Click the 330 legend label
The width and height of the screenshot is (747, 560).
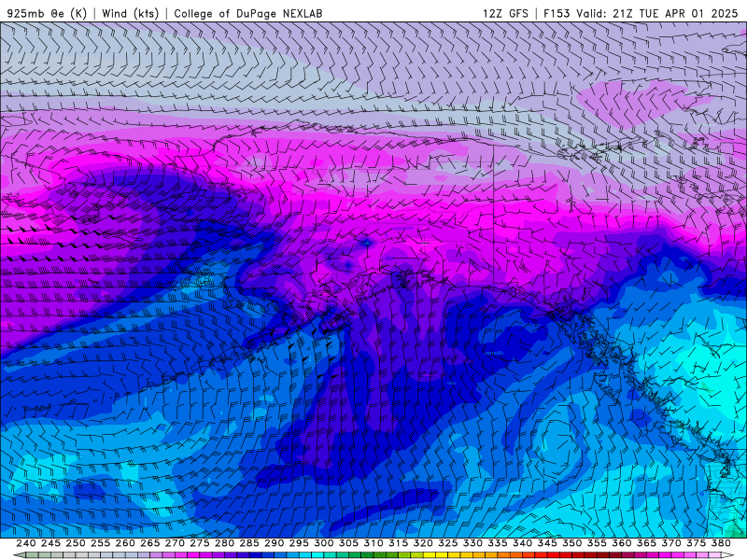tap(472, 543)
